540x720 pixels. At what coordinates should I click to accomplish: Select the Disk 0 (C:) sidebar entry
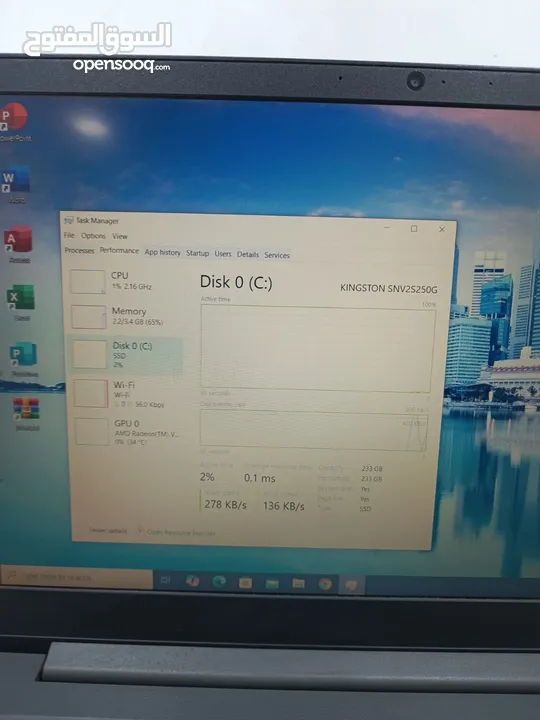pos(125,354)
